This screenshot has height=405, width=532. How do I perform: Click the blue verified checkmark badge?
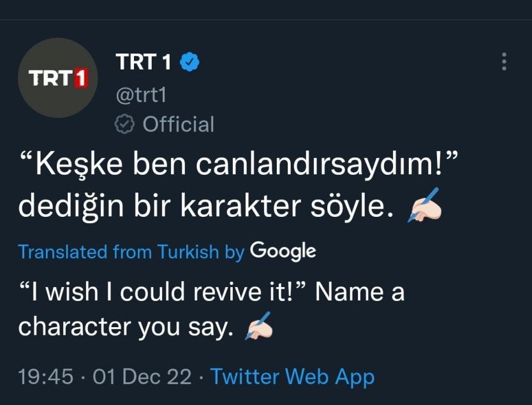point(191,62)
